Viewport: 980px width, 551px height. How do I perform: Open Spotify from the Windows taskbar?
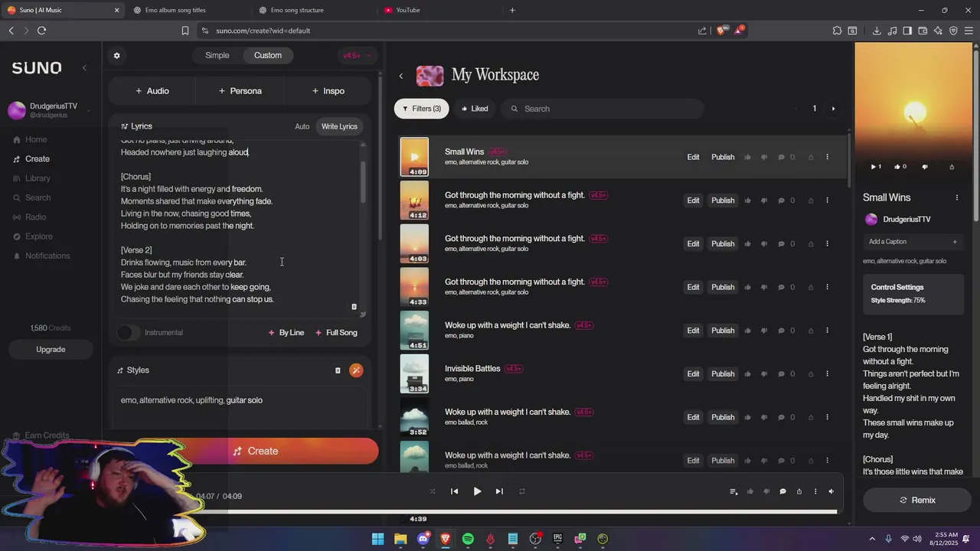pyautogui.click(x=468, y=539)
